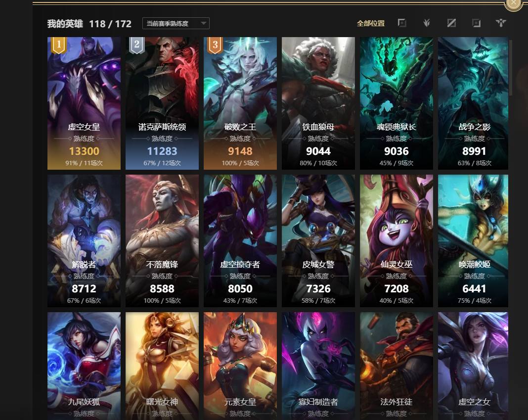Viewport: 528px width, 420px height.
Task: Select the 全部位置 all positions filter
Action: point(370,23)
